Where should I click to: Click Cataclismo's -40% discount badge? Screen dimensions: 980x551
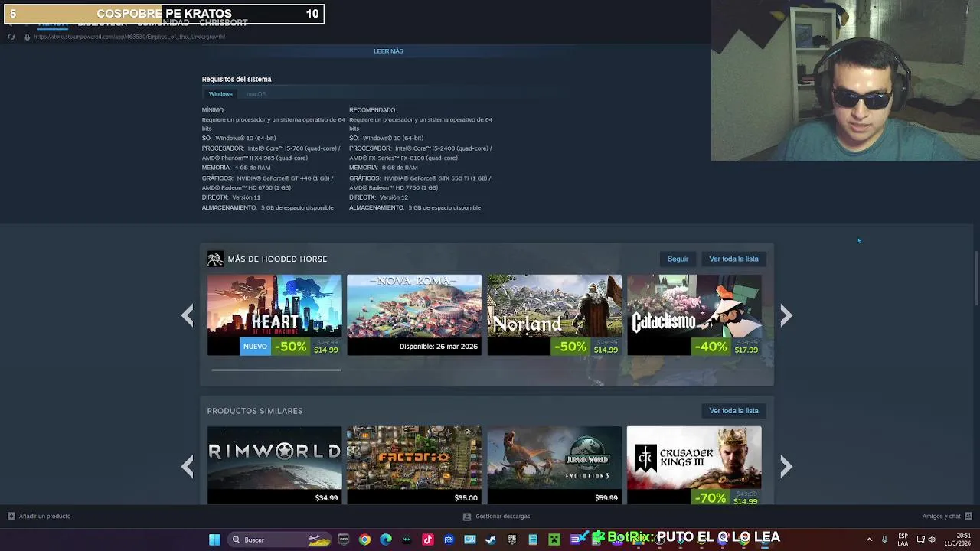pos(710,347)
